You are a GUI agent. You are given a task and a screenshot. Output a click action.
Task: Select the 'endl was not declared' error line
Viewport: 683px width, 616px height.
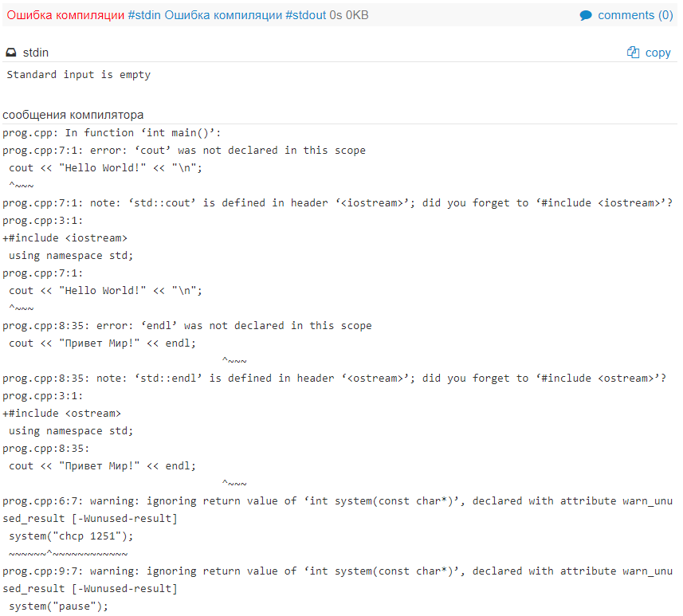[x=186, y=326]
